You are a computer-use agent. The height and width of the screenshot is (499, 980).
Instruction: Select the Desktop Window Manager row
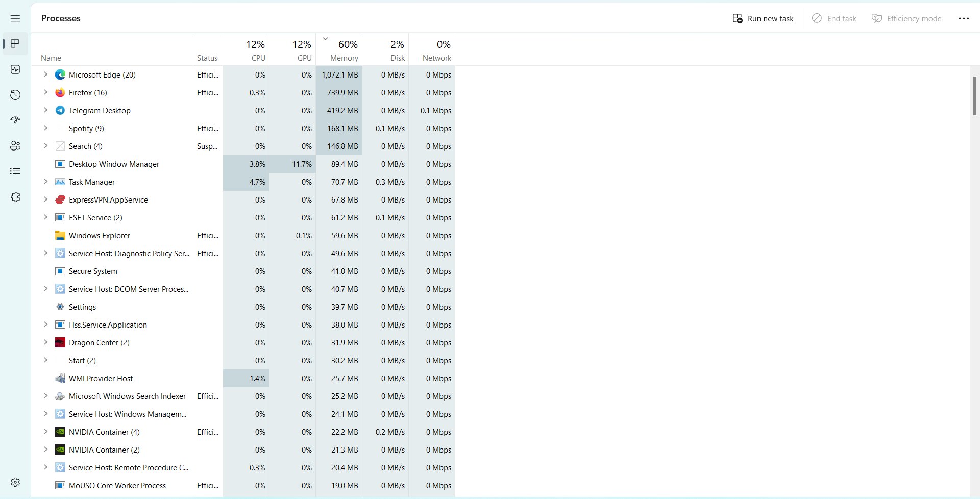114,164
